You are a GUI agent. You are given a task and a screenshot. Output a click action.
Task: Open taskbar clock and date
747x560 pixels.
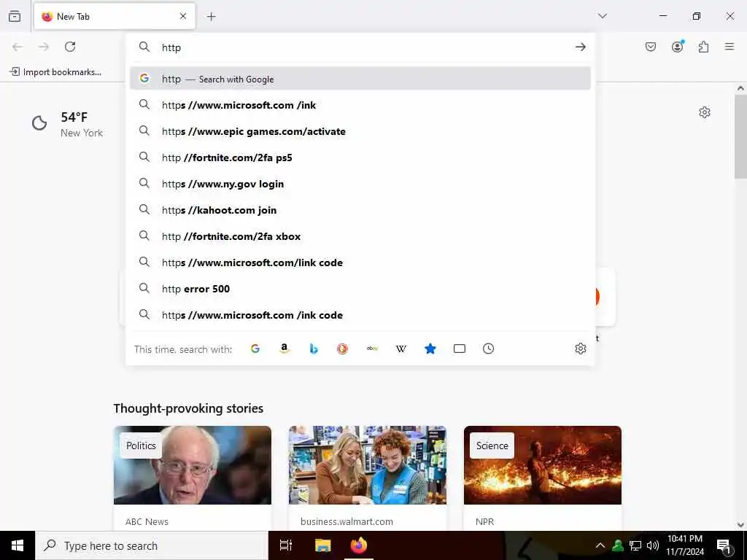click(684, 545)
